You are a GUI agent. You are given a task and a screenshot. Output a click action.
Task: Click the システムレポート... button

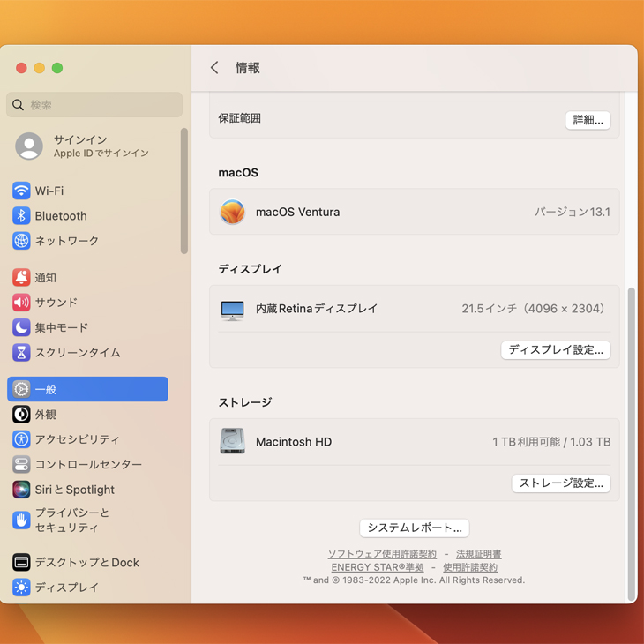tap(415, 528)
